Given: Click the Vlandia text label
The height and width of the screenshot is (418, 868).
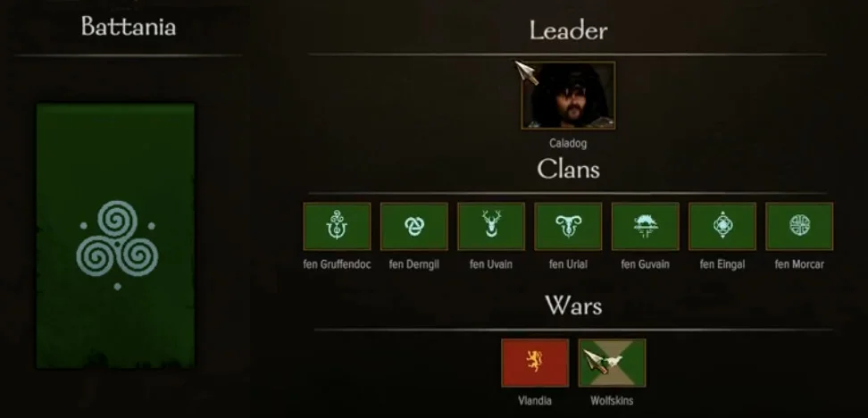Looking at the screenshot, I should tap(535, 400).
